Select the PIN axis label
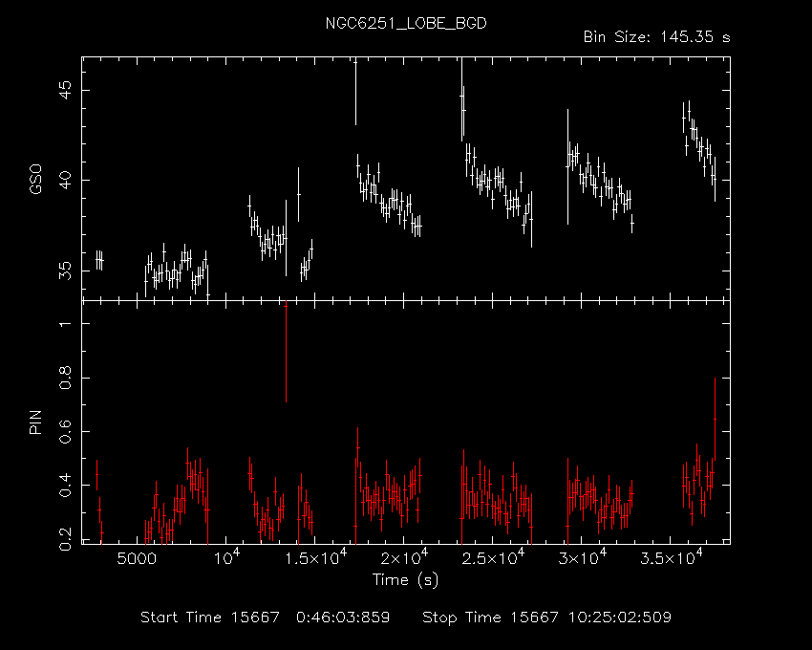 tap(35, 422)
